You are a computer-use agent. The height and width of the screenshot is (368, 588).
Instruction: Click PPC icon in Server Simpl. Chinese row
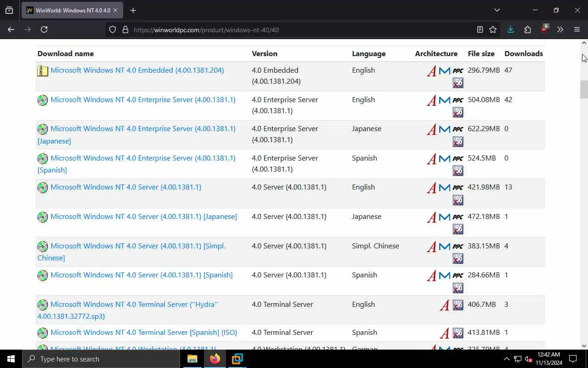click(458, 247)
